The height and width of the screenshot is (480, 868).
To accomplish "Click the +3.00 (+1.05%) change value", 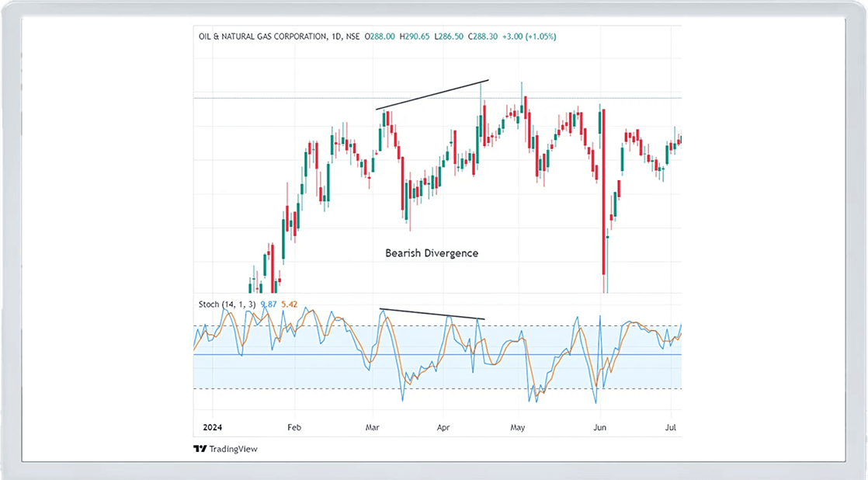I will click(x=529, y=37).
